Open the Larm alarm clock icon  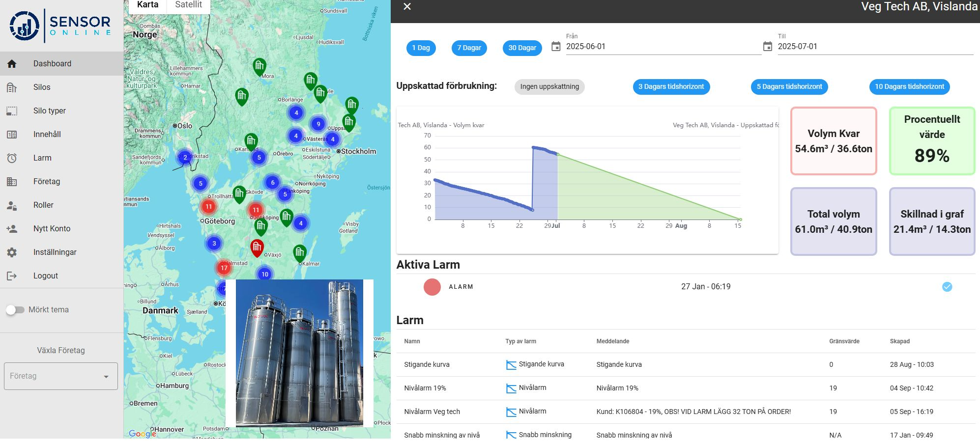click(x=12, y=158)
